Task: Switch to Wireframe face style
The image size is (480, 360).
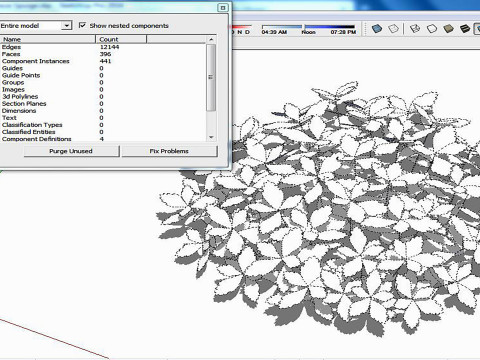Action: (x=415, y=29)
